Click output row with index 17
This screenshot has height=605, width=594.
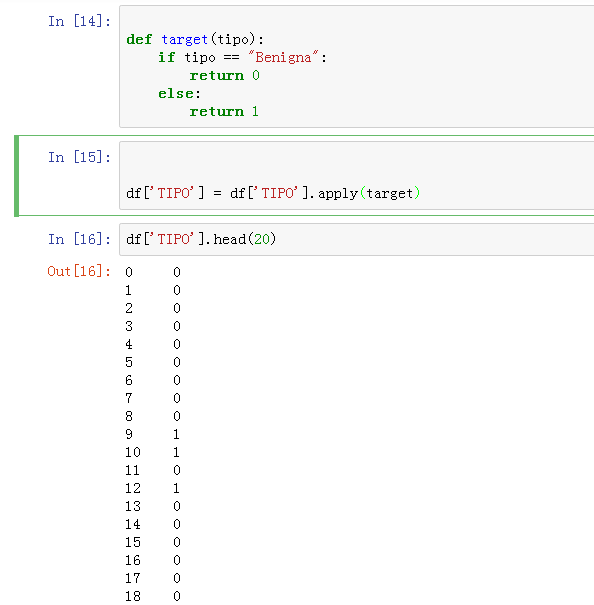pyautogui.click(x=152, y=578)
